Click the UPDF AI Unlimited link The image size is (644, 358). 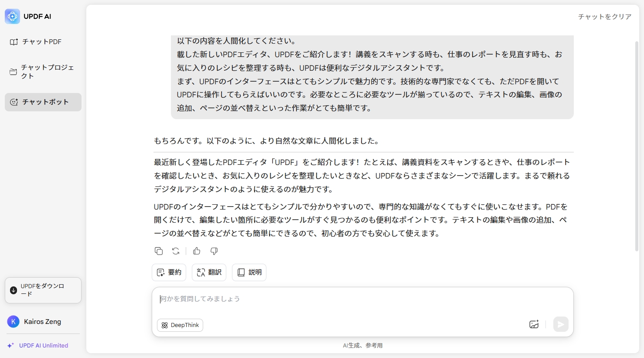38,345
